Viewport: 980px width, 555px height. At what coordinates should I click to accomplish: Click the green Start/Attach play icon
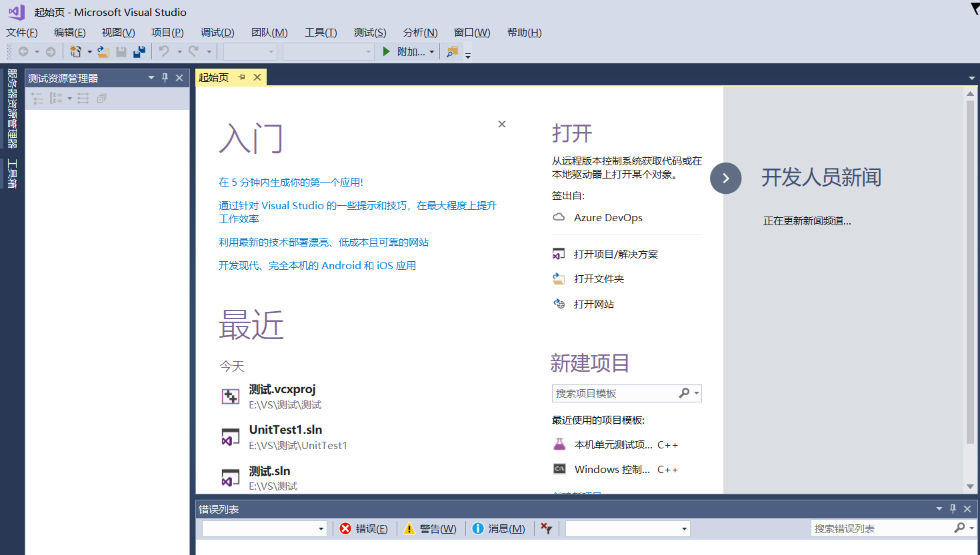tap(386, 51)
